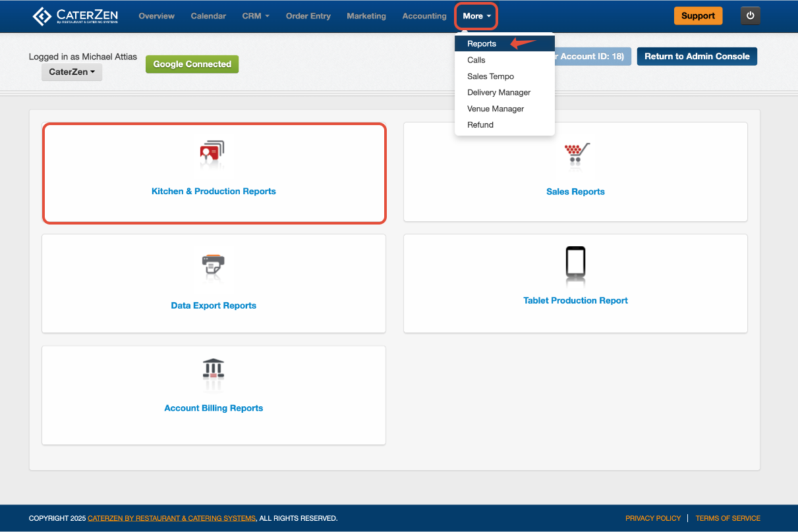Choose Sales Tempo in the dropdown
798x532 pixels.
(x=505, y=76)
